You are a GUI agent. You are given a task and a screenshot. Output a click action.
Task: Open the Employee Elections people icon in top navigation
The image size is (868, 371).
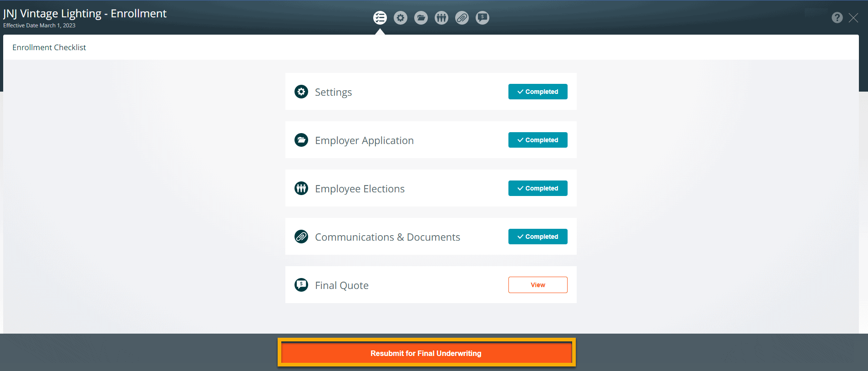pyautogui.click(x=442, y=18)
